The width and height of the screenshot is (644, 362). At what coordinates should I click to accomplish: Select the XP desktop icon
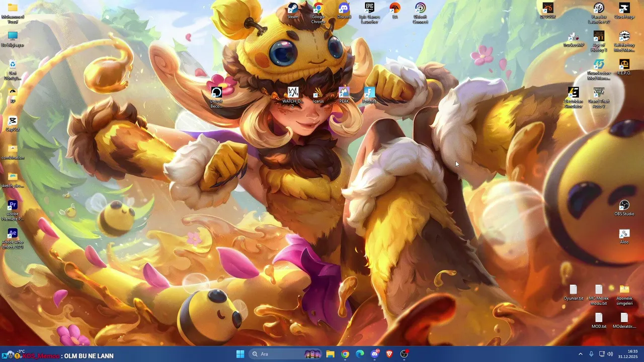tap(13, 96)
